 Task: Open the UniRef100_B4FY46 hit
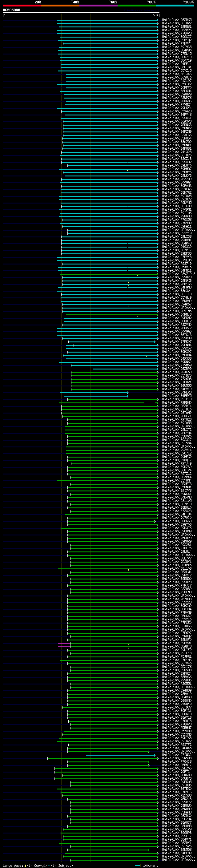[x=177, y=115]
